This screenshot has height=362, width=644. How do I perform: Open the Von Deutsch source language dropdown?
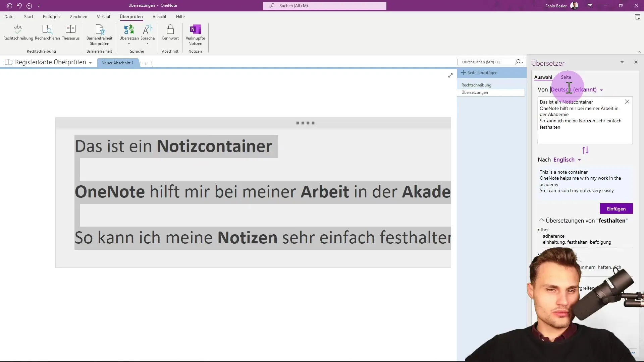[x=577, y=90]
